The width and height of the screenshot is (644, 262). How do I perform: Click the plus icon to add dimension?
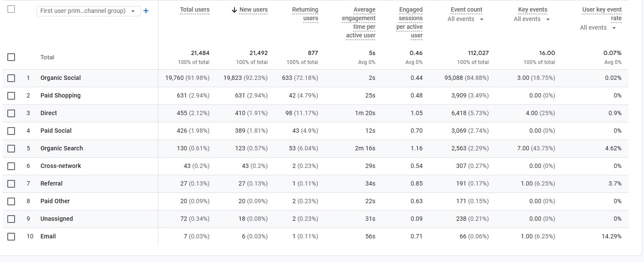tap(146, 11)
